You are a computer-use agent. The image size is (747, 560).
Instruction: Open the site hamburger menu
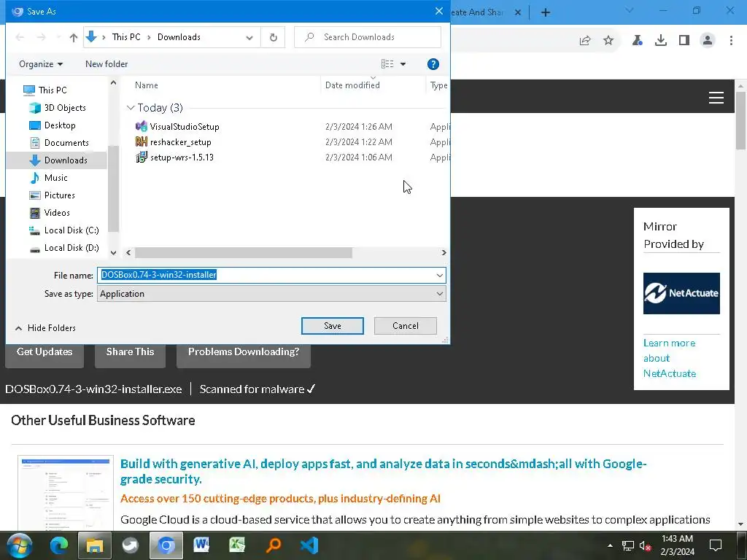(x=716, y=98)
